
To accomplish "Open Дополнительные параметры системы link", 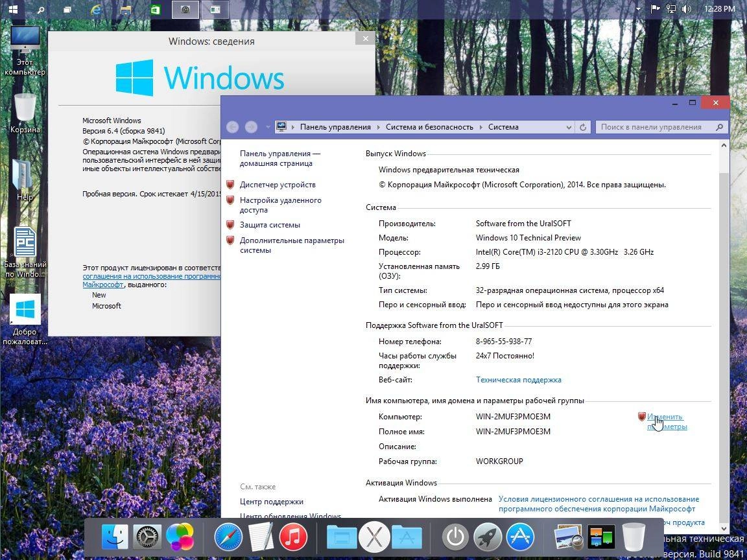I will point(292,245).
